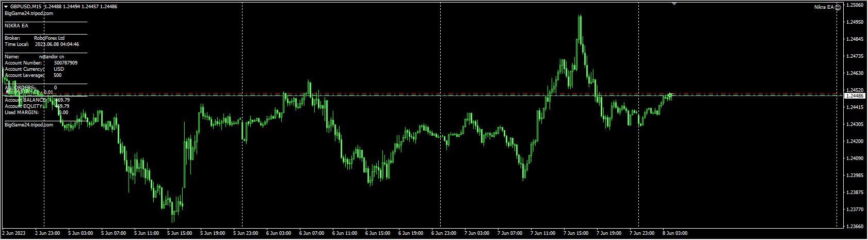
Task: Click the current price tag 1.24486
Action: [855, 95]
